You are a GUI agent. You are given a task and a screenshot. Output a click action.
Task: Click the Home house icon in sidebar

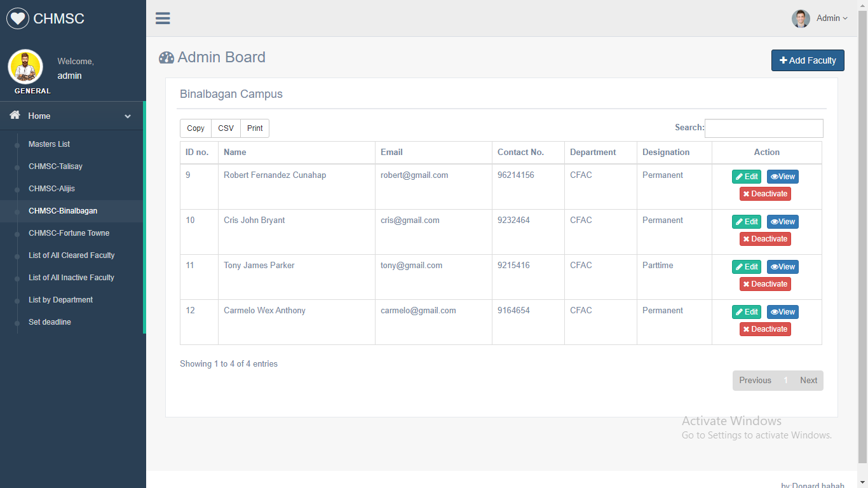[14, 116]
